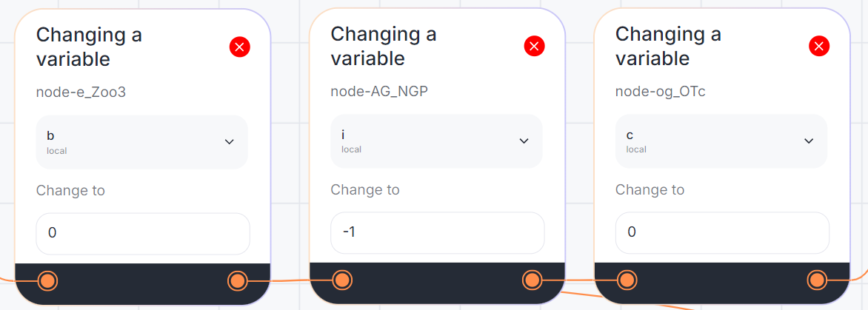Close the node-og_OTc card using red X
Viewport: 868px width, 310px height.
tap(818, 47)
